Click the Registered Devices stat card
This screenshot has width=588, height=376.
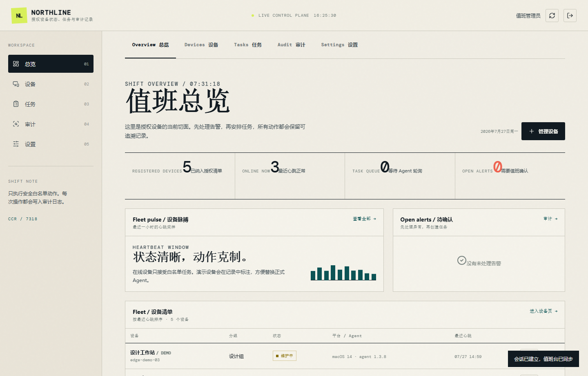tap(180, 176)
